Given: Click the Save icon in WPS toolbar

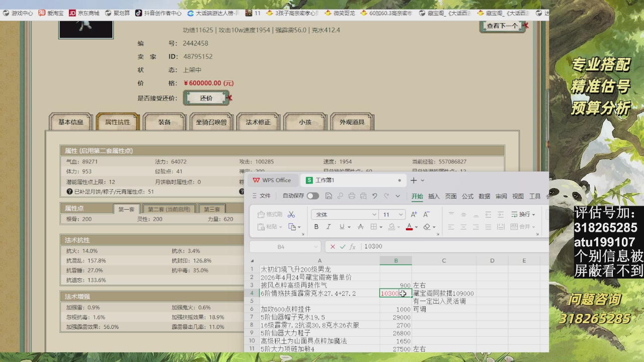Looking at the screenshot, I should 328,196.
